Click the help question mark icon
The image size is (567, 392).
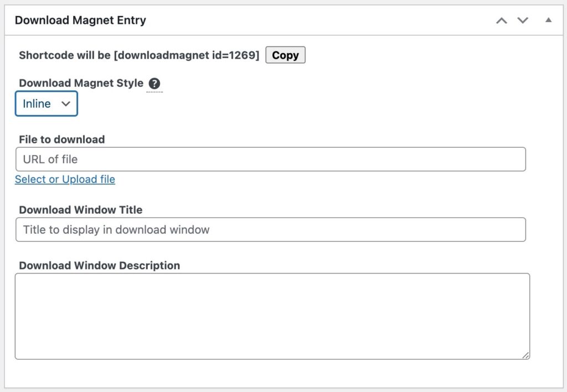(154, 84)
